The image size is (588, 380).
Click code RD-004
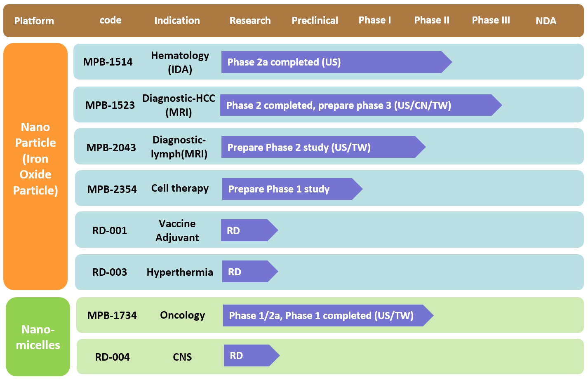[112, 357]
